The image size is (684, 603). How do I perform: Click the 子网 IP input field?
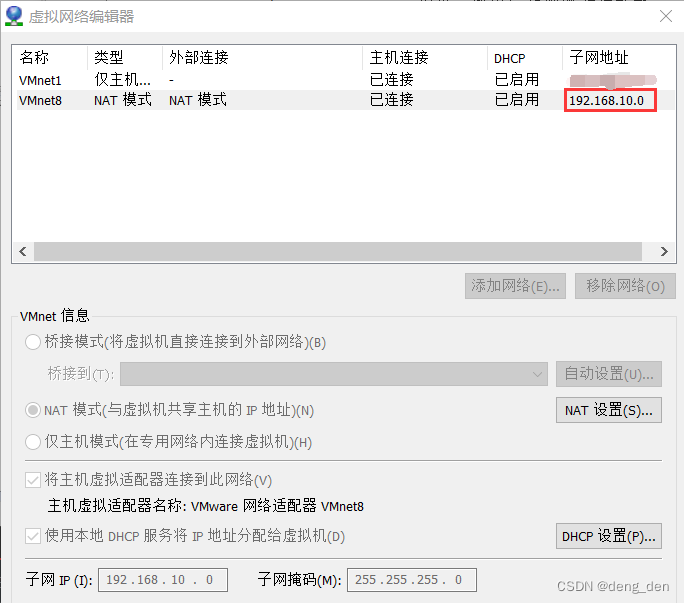coord(163,580)
